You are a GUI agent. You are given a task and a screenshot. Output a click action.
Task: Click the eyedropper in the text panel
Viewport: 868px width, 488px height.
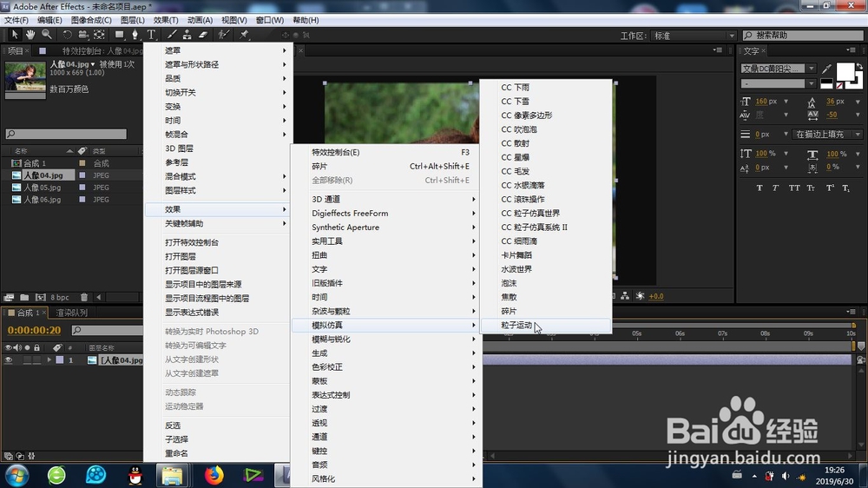[826, 69]
